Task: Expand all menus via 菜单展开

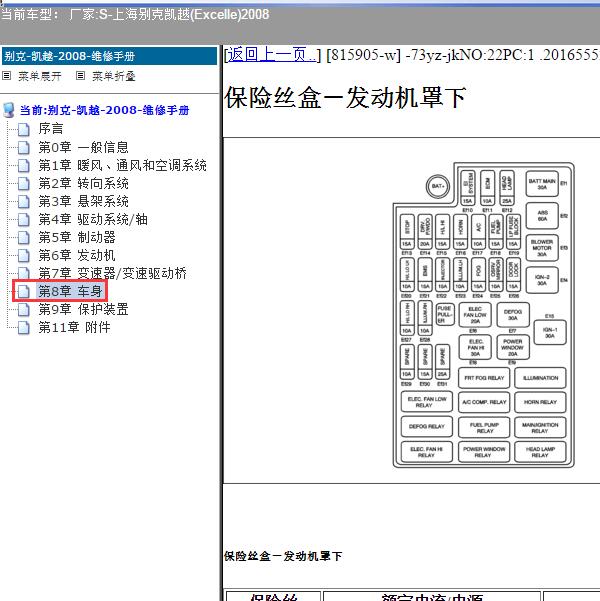Action: (x=39, y=76)
